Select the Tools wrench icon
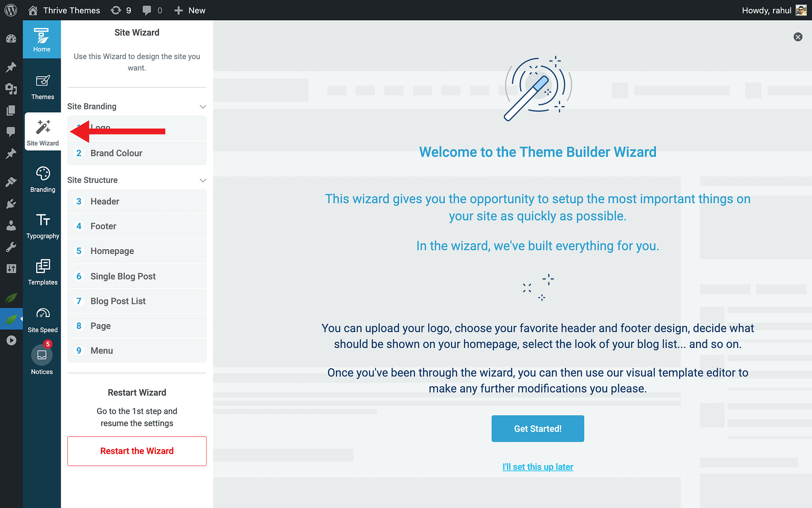This screenshot has height=508, width=812. (x=11, y=246)
